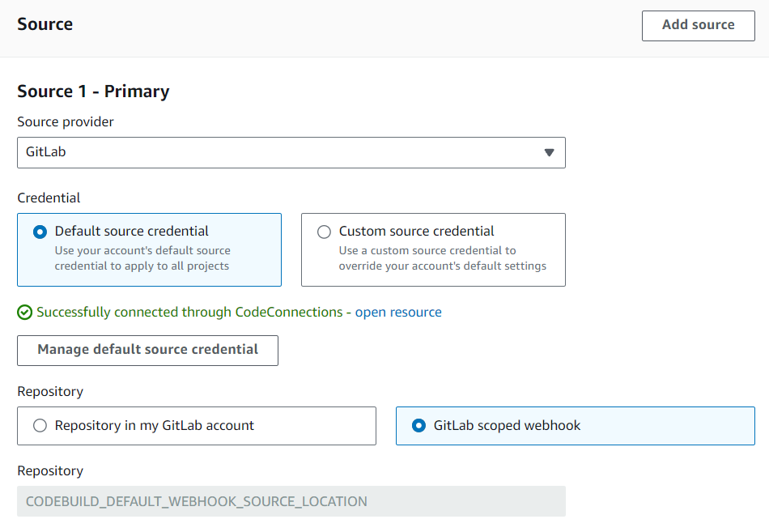Click the GitLab scoped webhook card
Image resolution: width=769 pixels, height=532 pixels.
click(575, 425)
